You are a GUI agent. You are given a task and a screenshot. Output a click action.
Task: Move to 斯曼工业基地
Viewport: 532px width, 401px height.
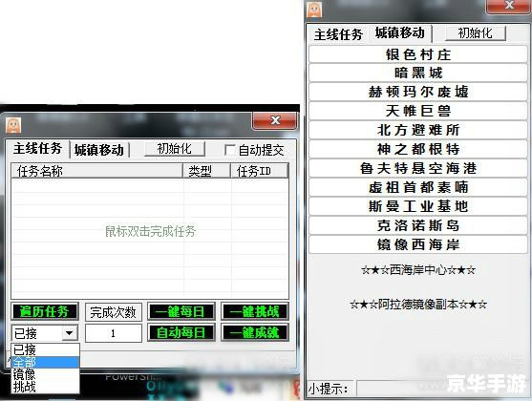tap(418, 206)
